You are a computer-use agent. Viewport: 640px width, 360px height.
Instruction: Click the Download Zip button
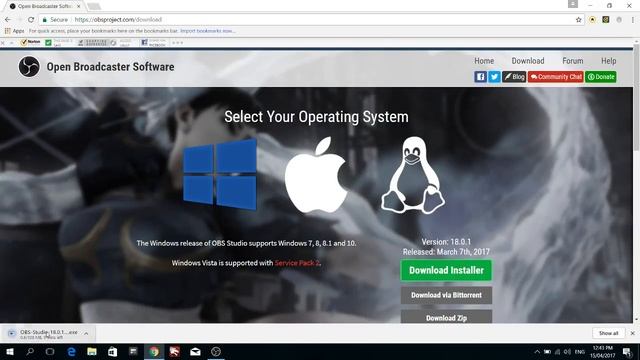(446, 317)
